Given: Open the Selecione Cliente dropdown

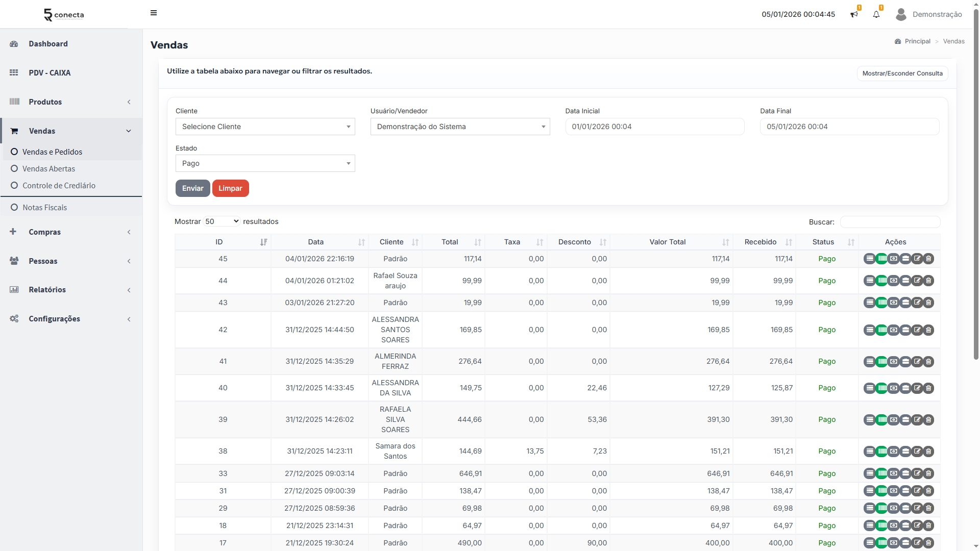Looking at the screenshot, I should click(x=265, y=127).
